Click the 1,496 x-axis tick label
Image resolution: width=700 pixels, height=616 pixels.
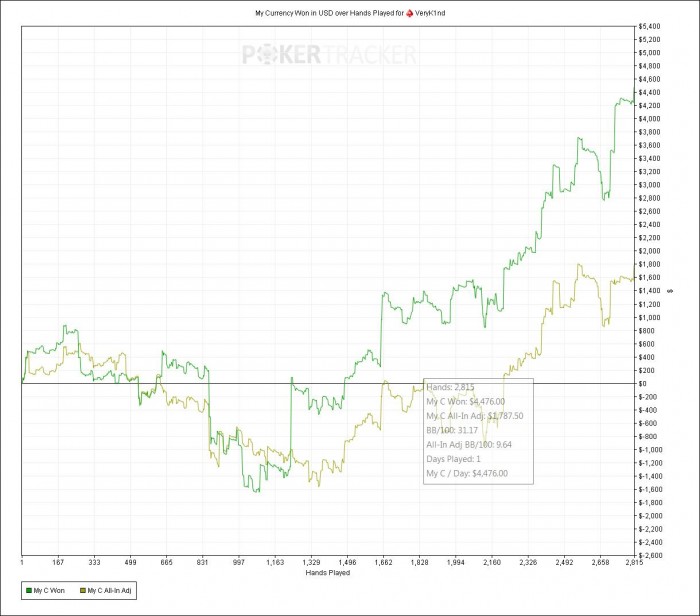point(347,562)
